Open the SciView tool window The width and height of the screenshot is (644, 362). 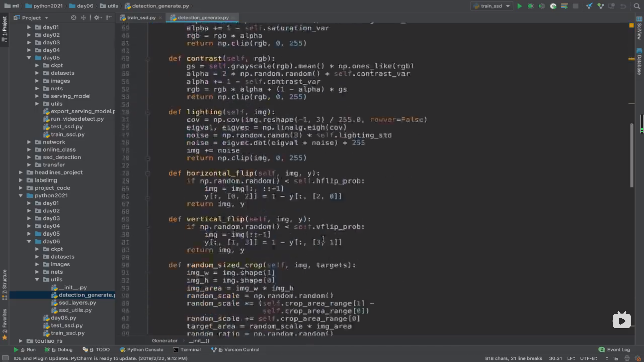[x=639, y=28]
